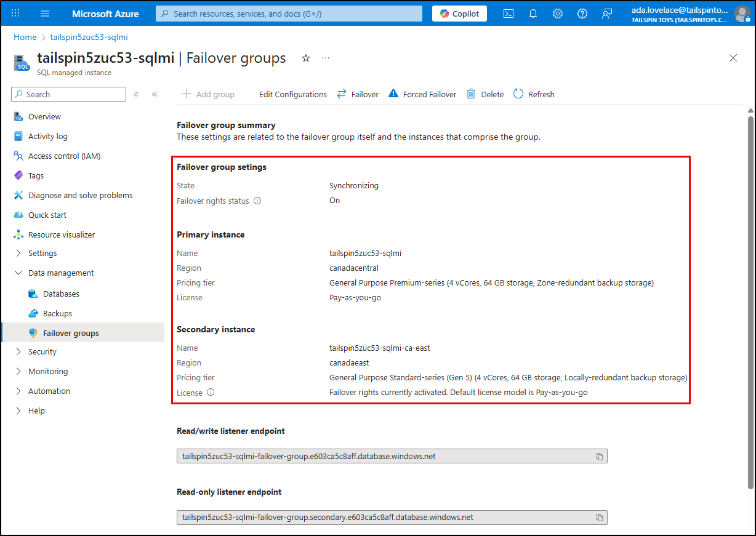756x536 pixels.
Task: Open Azure Cloud Shell from the top bar
Action: 508,13
